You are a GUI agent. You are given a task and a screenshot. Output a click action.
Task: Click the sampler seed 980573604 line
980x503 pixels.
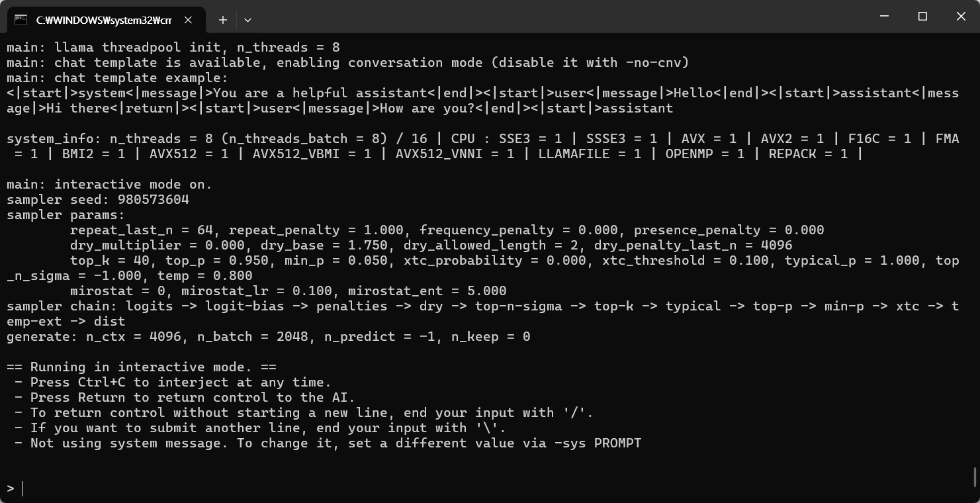(98, 199)
